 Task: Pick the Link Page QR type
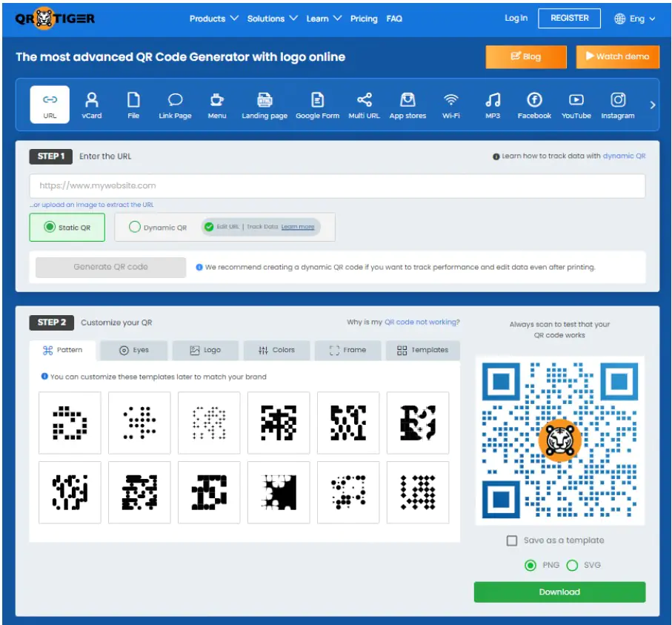175,105
